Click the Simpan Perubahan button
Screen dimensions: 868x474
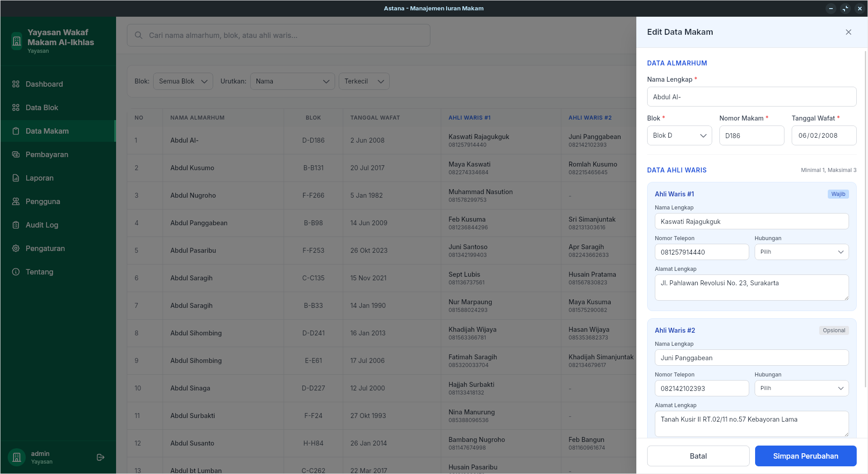tap(805, 456)
